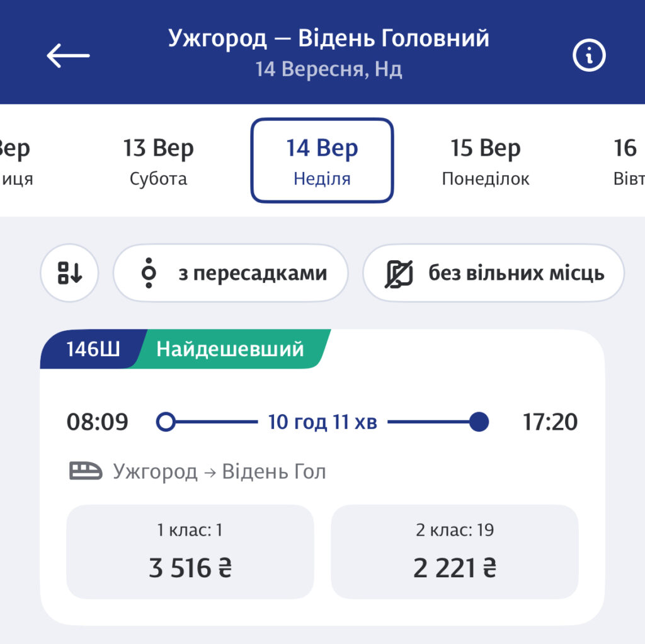Click the train icon beside Ужгород
Viewport: 645px width, 644px height.
[x=85, y=471]
